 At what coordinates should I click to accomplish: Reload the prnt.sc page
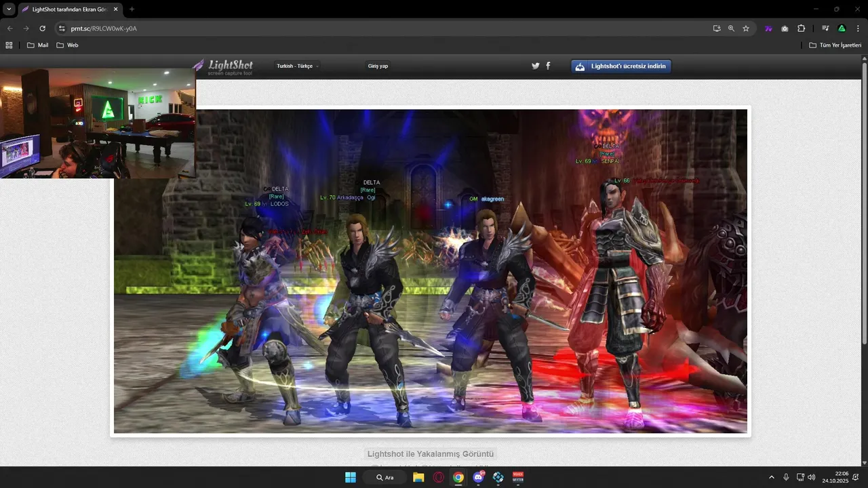coord(42,28)
